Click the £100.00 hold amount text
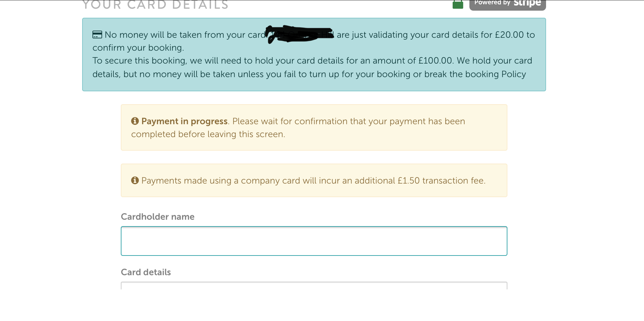 [435, 61]
